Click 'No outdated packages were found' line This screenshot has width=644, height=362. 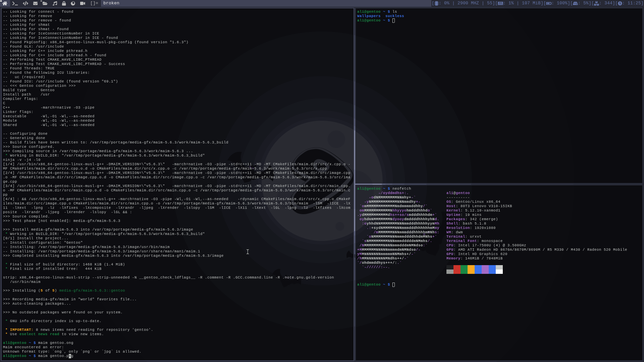coord(63,312)
